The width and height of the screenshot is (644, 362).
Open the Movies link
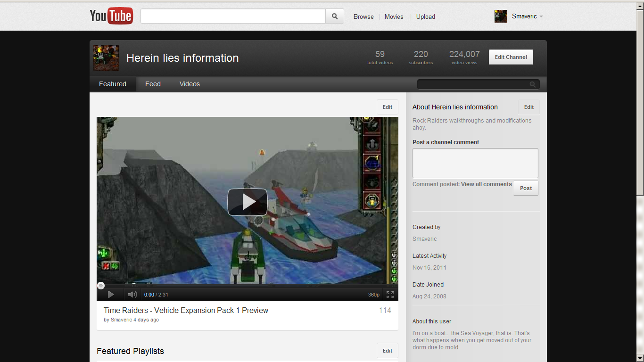(394, 16)
